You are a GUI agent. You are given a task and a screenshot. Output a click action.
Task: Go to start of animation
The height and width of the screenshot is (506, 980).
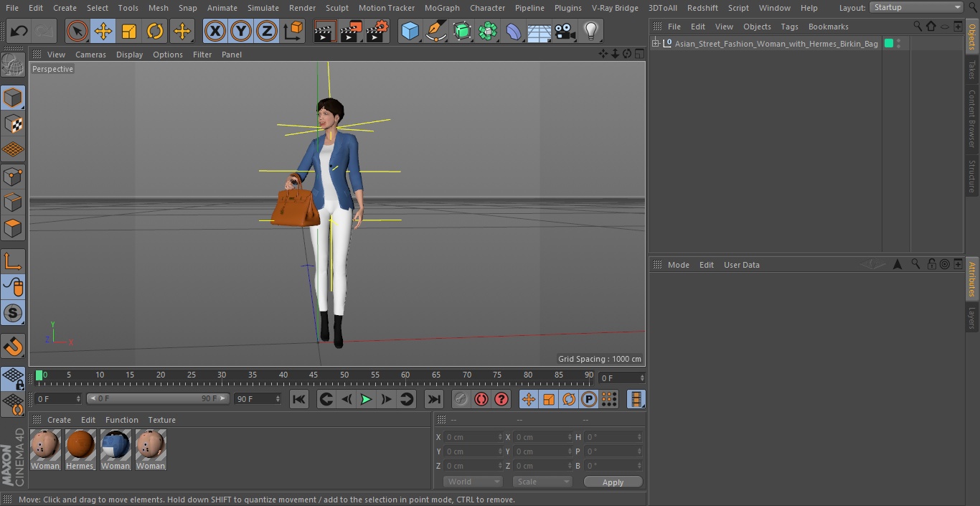[299, 399]
